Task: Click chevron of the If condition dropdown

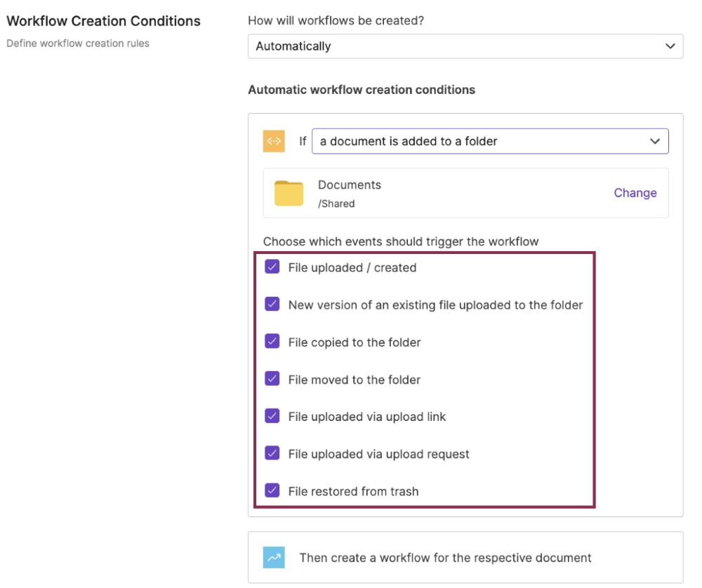Action: (x=655, y=141)
